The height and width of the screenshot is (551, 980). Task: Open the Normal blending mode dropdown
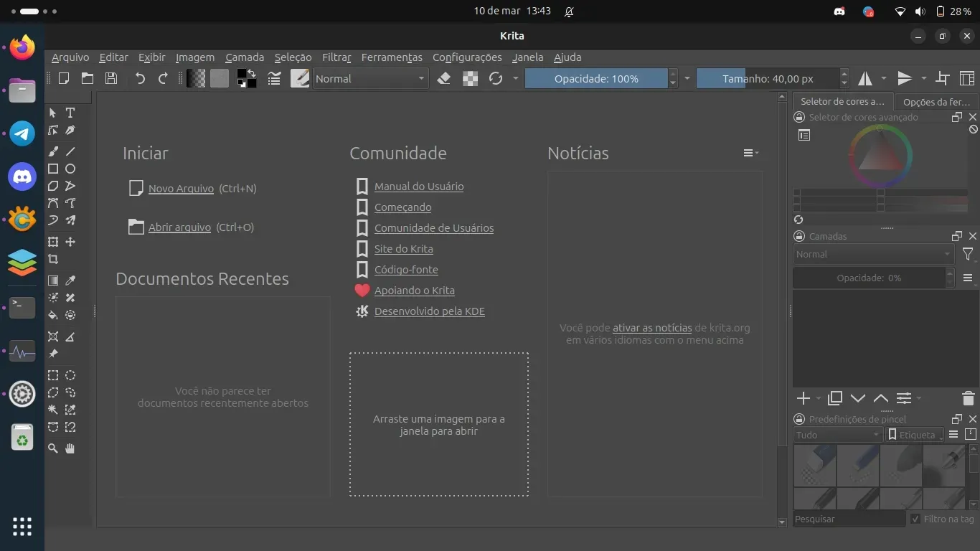coord(370,79)
